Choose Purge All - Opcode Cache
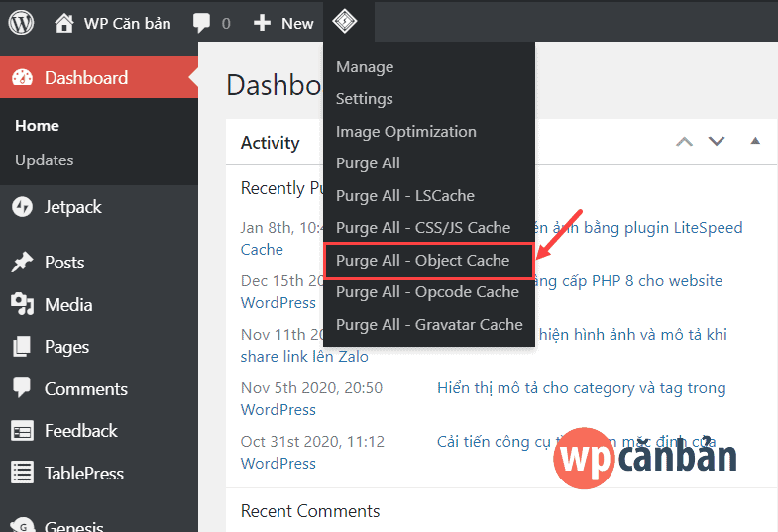 point(427,292)
